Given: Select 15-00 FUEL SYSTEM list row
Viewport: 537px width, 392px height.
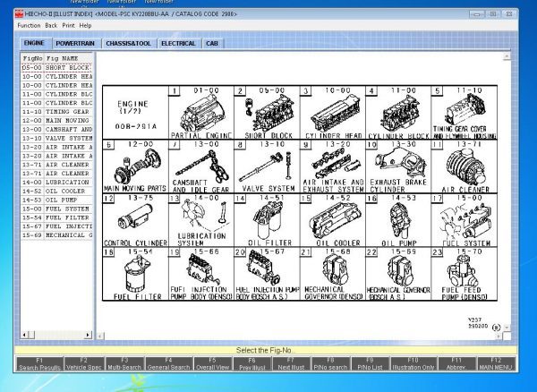Looking at the screenshot, I should click(x=57, y=209).
